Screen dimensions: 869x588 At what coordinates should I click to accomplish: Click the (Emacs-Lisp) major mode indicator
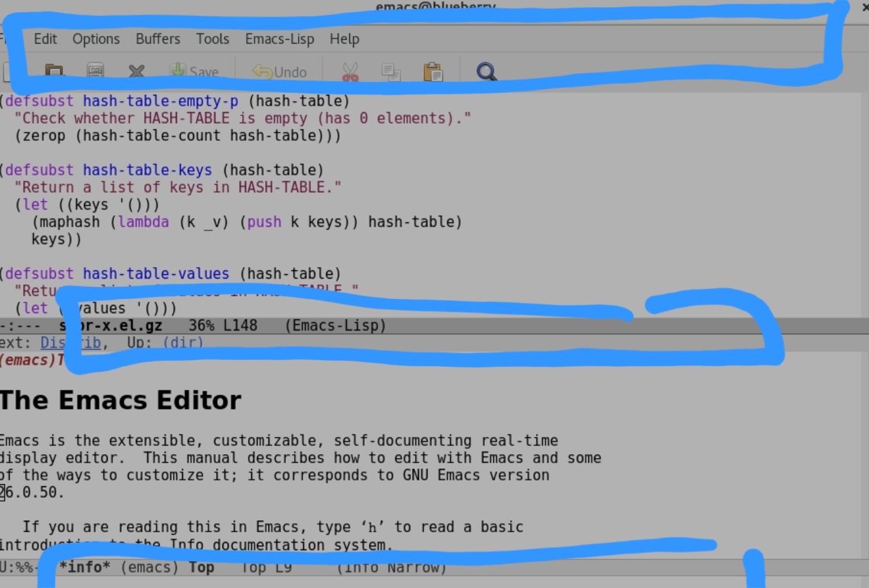pyautogui.click(x=335, y=325)
